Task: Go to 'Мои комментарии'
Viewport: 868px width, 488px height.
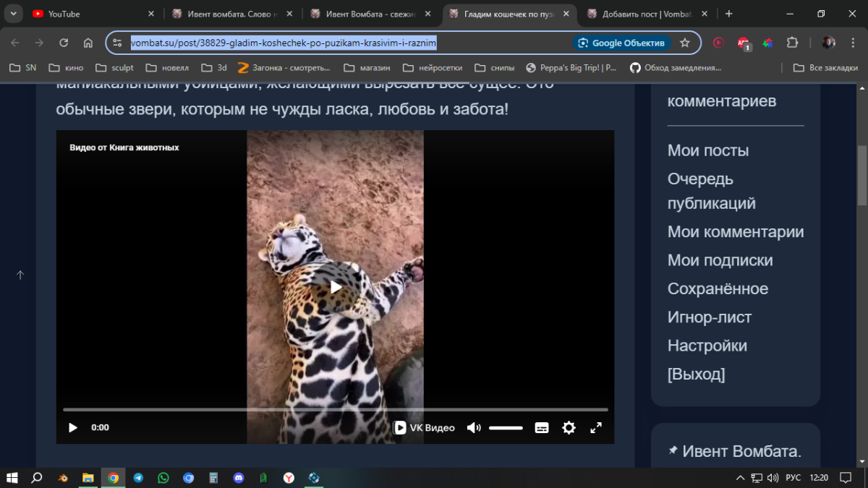Action: tap(736, 232)
